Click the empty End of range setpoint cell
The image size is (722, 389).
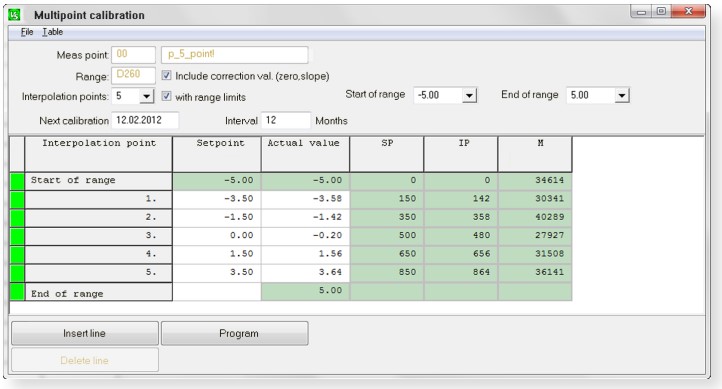pos(217,292)
